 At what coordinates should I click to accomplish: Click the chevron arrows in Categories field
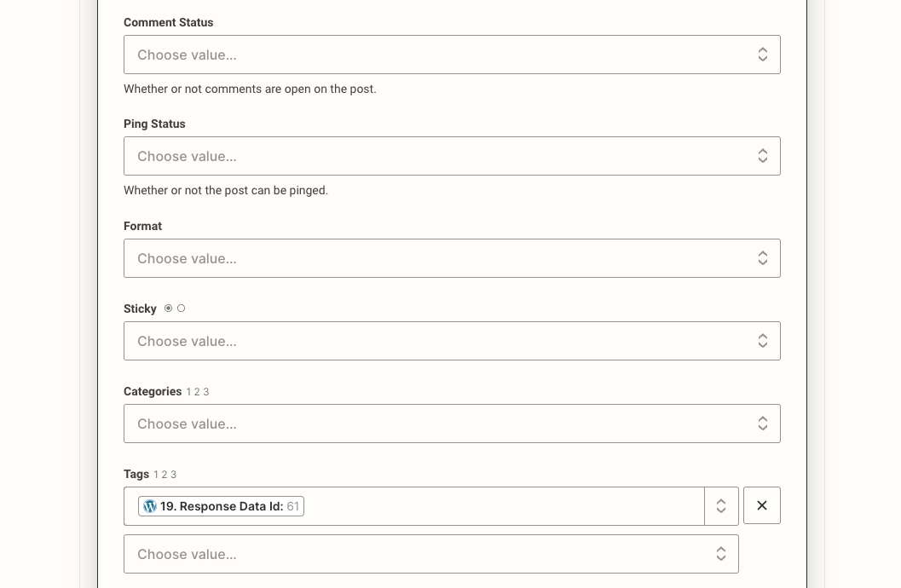[763, 424]
